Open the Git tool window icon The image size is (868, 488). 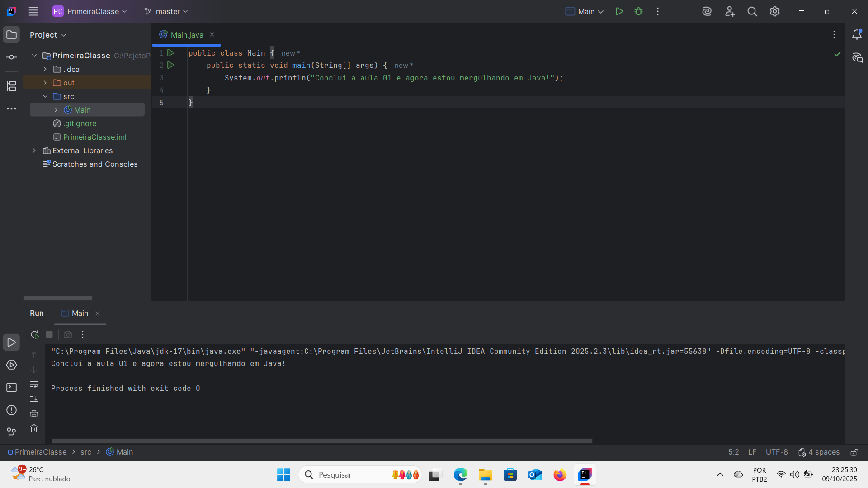pyautogui.click(x=11, y=432)
